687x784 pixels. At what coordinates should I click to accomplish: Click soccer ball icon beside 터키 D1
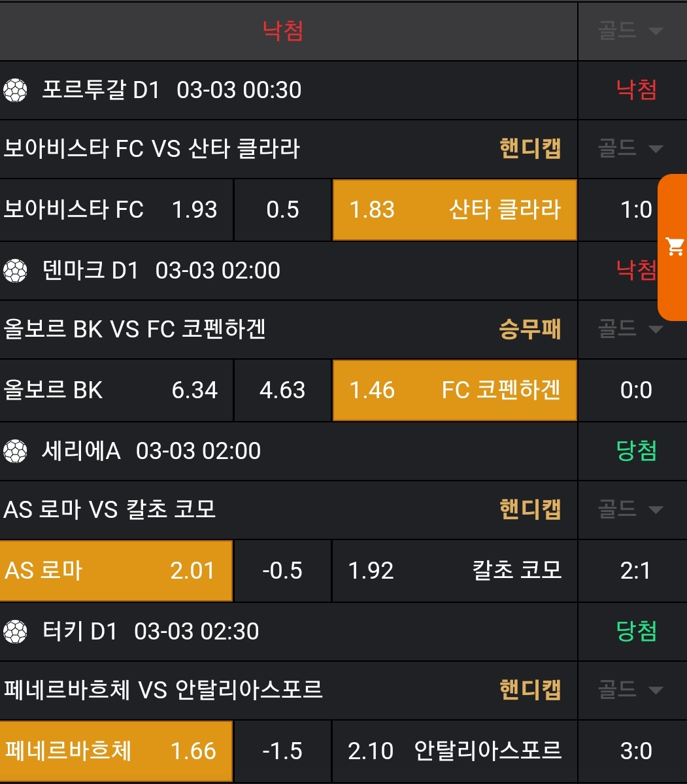click(15, 631)
